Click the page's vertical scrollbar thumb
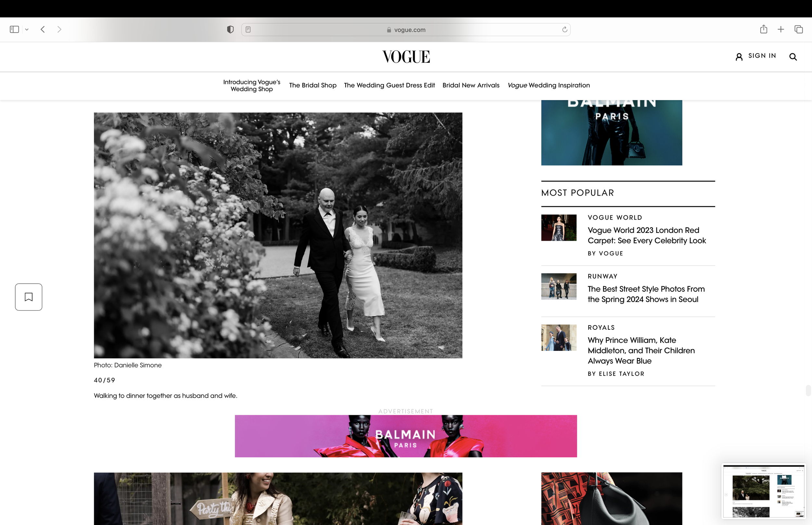 [808, 391]
